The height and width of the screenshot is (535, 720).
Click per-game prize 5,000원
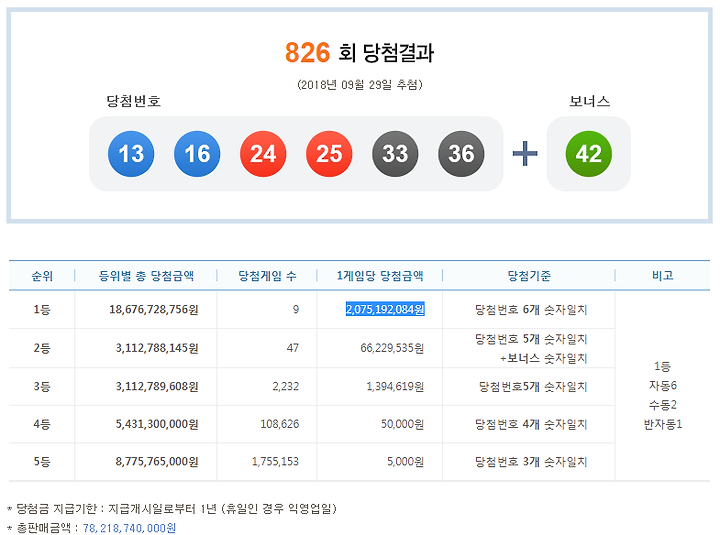[405, 462]
